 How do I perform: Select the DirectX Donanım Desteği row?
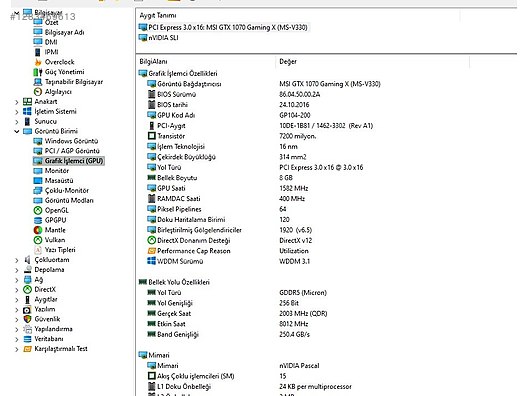click(194, 240)
